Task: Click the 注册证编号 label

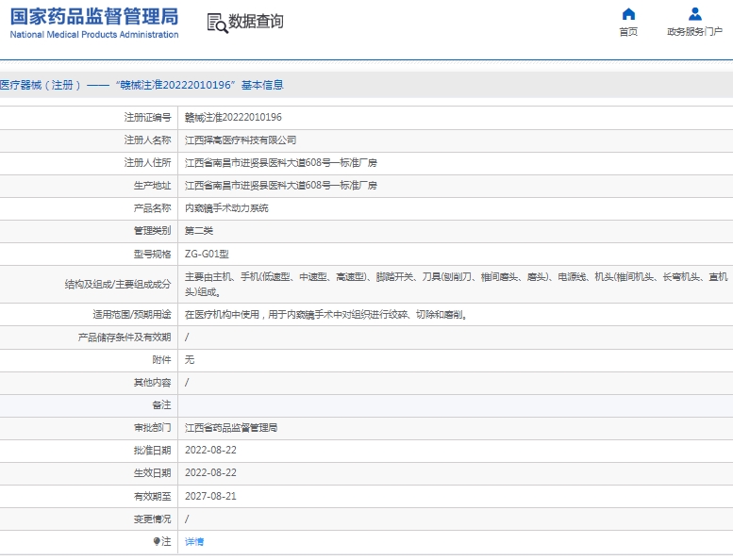Action: coord(148,117)
